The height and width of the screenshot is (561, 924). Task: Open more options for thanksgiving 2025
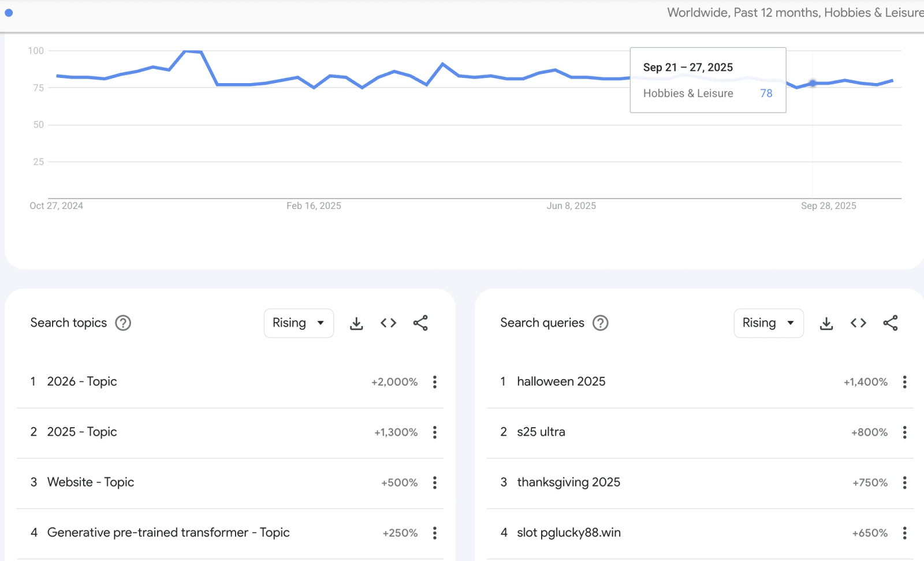click(x=905, y=483)
